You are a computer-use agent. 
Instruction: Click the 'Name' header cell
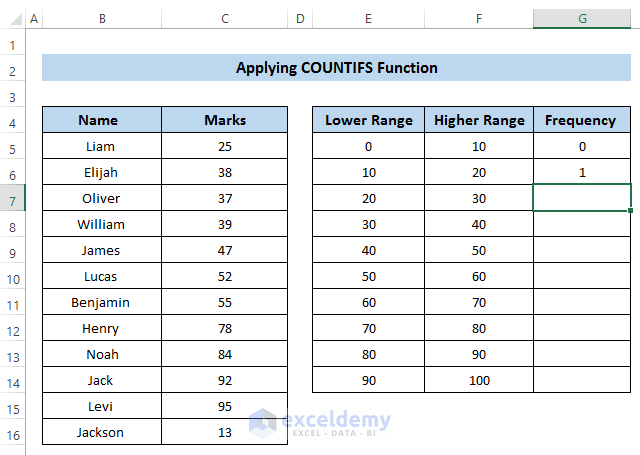pyautogui.click(x=102, y=120)
